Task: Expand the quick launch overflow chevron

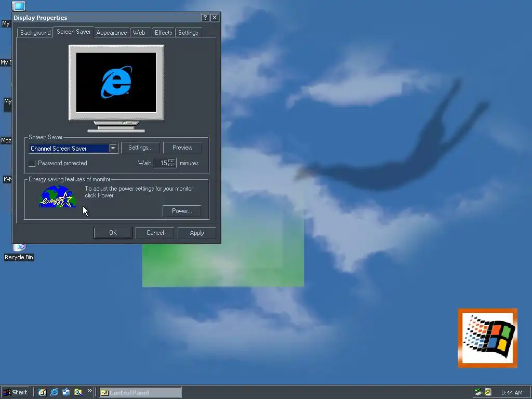Action: click(89, 391)
